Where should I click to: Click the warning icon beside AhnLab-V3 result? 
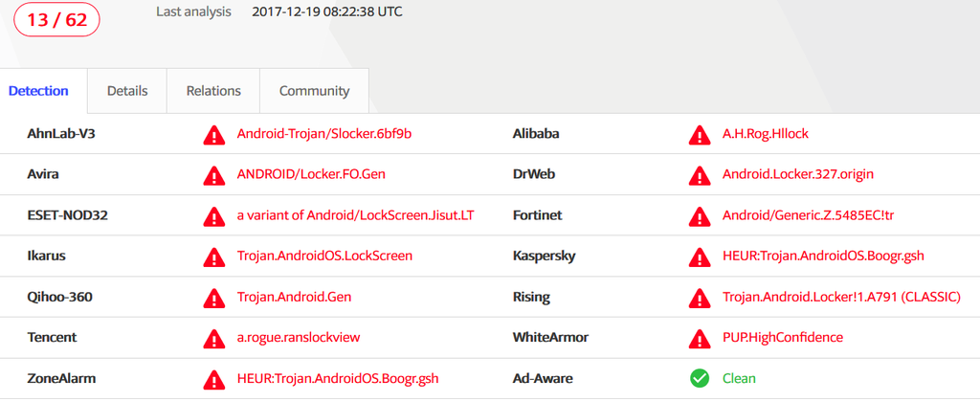click(214, 134)
